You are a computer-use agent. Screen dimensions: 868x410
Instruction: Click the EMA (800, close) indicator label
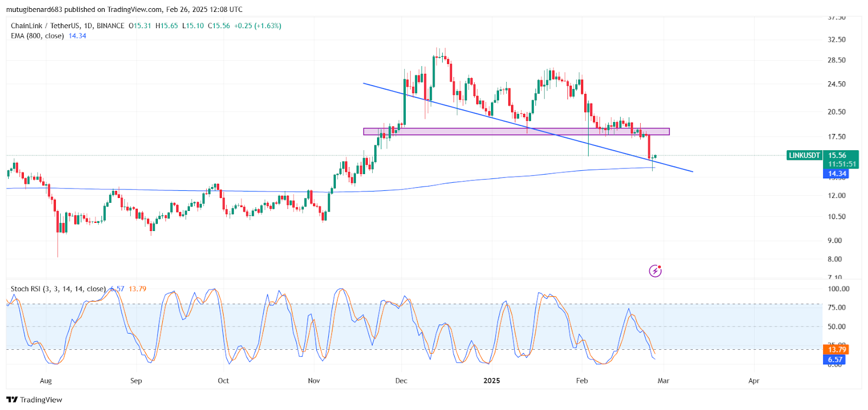(x=37, y=36)
